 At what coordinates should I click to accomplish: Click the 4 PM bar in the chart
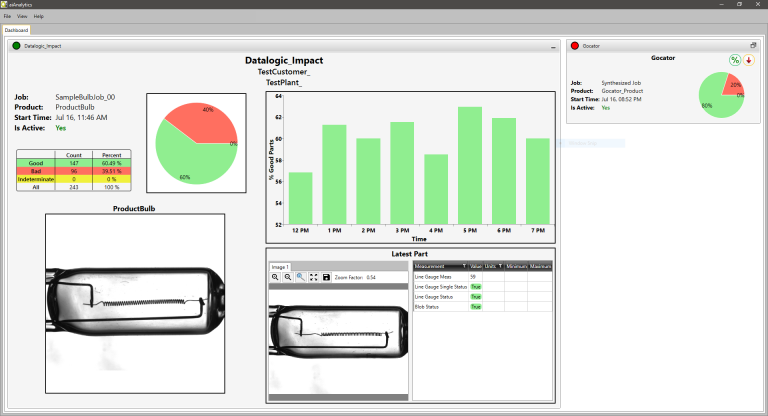(x=436, y=190)
